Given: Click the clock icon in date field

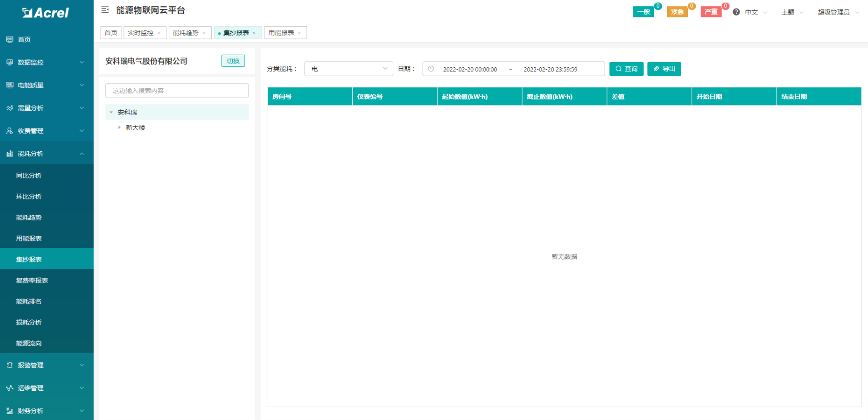Looking at the screenshot, I should [431, 69].
